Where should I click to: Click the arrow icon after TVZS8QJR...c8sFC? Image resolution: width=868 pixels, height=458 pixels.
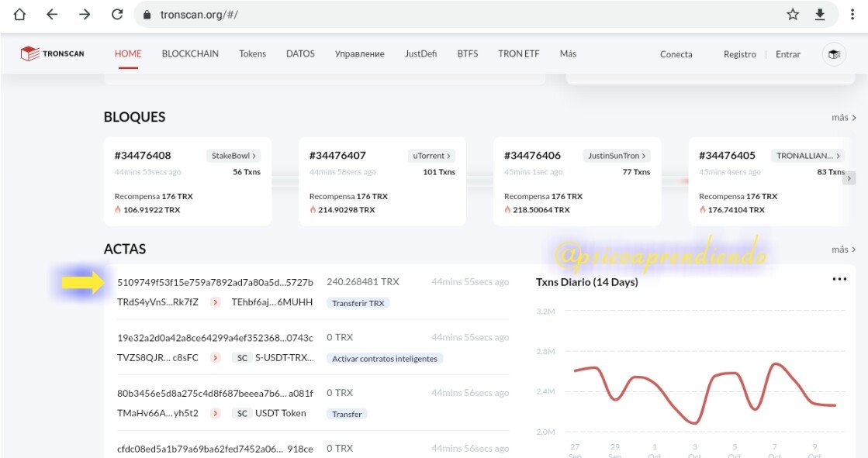216,358
